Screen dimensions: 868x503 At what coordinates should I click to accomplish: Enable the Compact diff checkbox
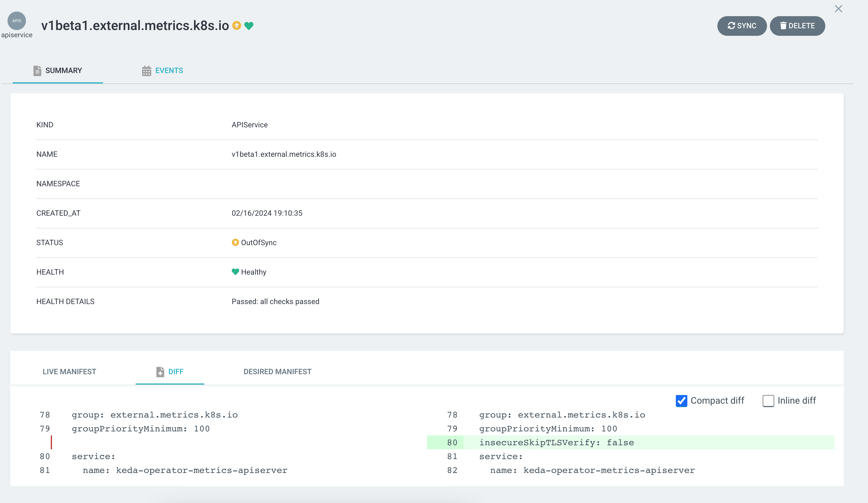[x=681, y=400]
